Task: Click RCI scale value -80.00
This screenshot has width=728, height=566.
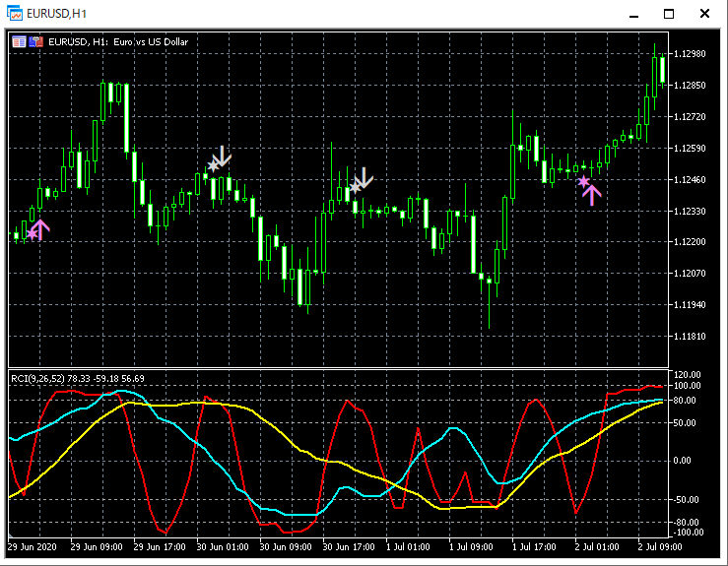Action: coord(686,523)
